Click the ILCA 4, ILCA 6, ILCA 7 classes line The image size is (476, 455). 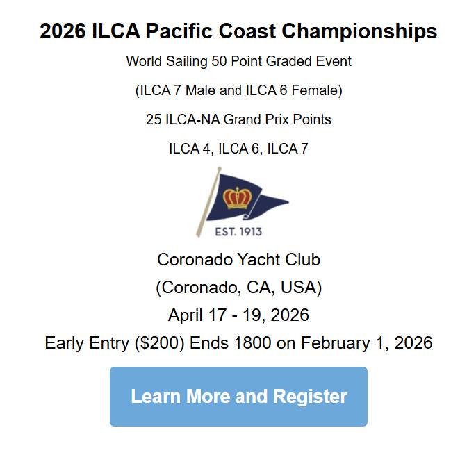238,149
